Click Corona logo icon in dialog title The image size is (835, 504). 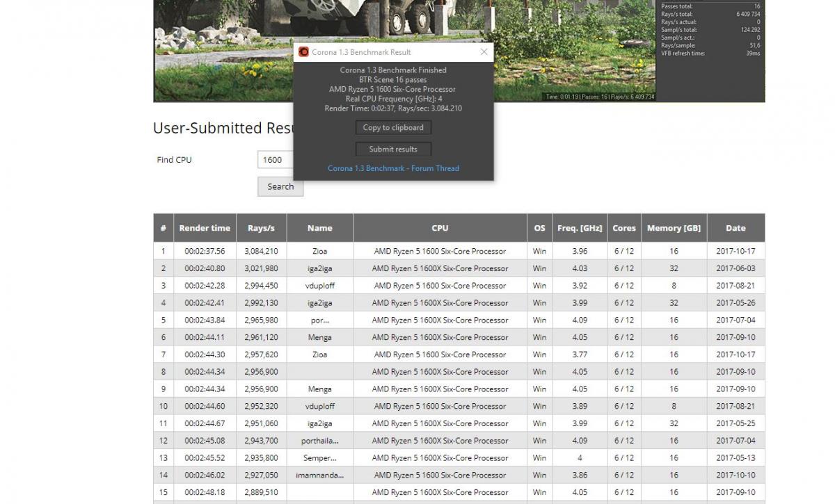pos(303,52)
